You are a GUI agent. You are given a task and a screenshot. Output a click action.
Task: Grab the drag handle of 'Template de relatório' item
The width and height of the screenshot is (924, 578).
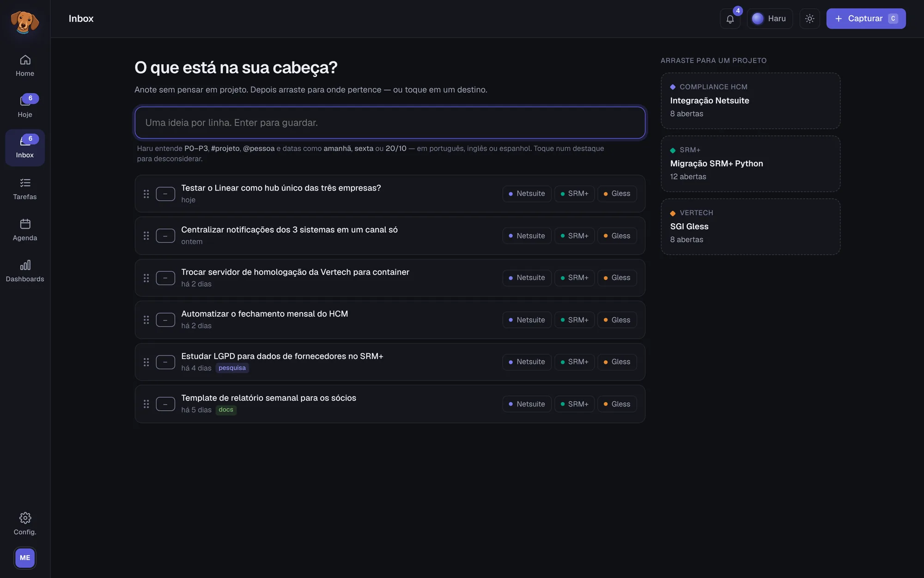pos(146,404)
